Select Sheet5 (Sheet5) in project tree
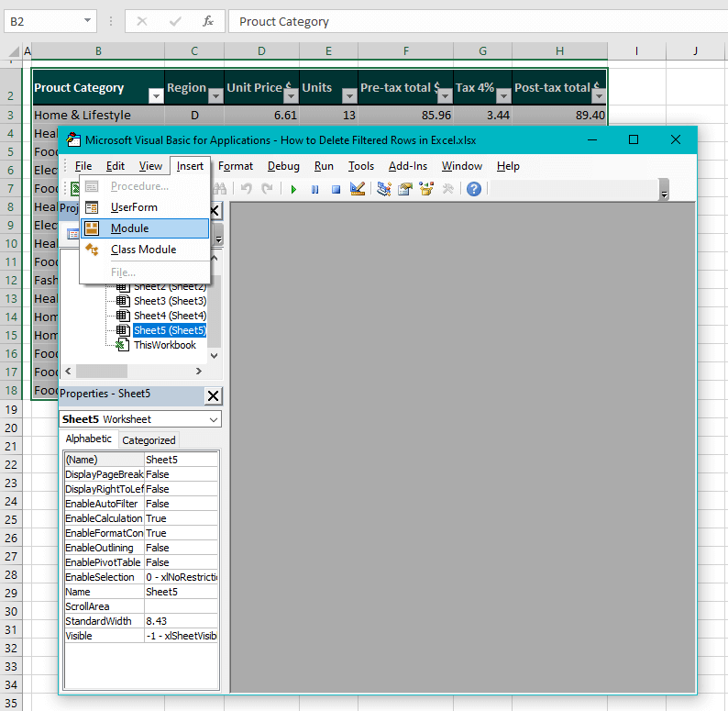Viewport: 728px width, 711px height. 170,330
